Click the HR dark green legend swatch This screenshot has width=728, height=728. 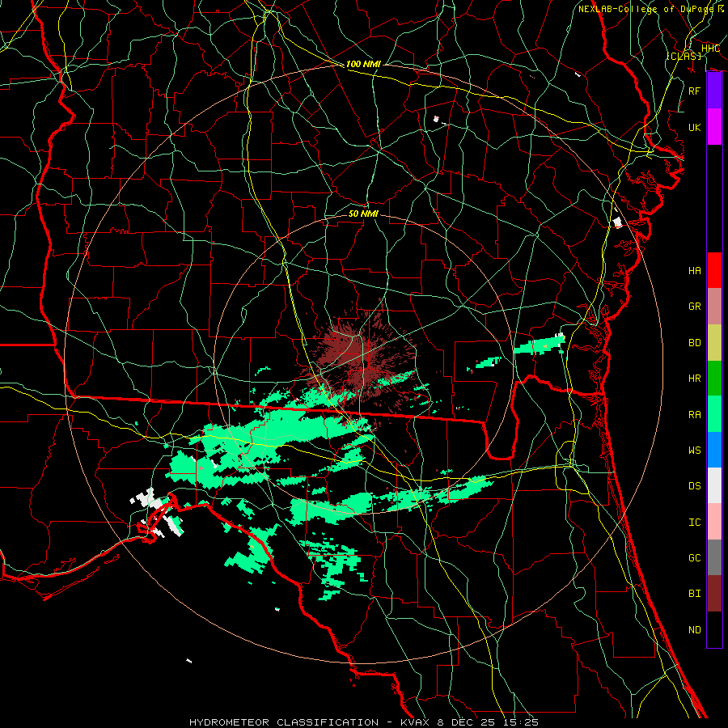click(x=714, y=378)
